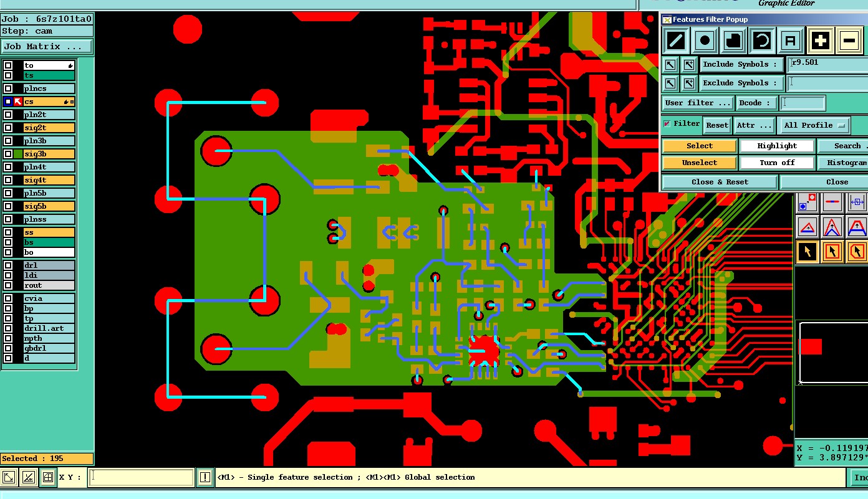Select the arc feature type filter icon
The height and width of the screenshot is (499, 868).
(762, 41)
